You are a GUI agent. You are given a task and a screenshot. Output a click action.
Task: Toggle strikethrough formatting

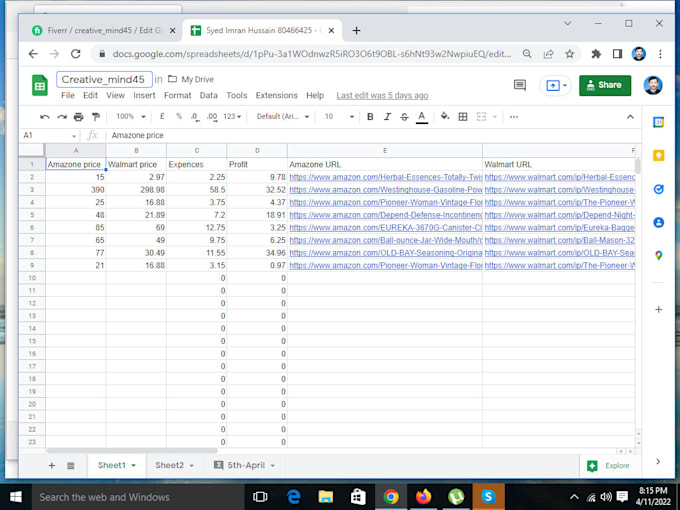(x=404, y=116)
